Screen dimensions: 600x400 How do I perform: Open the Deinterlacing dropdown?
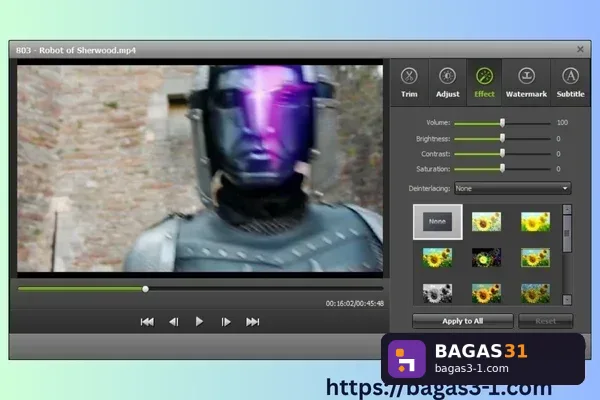point(512,188)
